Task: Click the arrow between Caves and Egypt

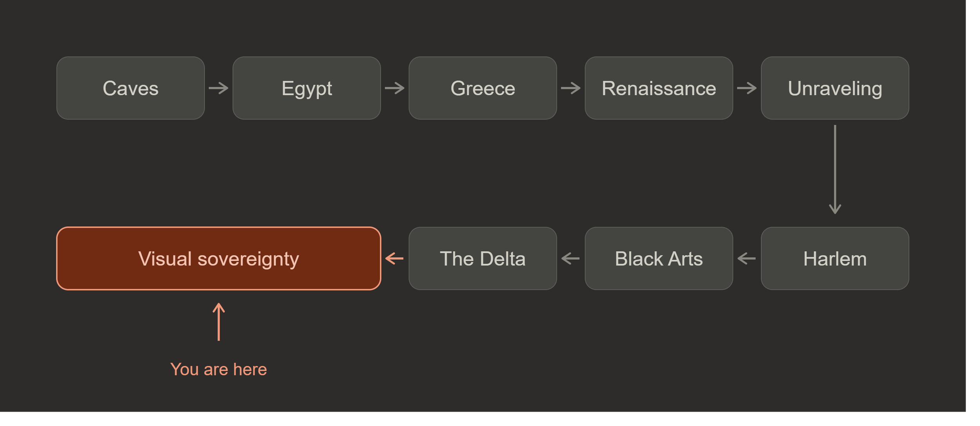Action: click(218, 88)
